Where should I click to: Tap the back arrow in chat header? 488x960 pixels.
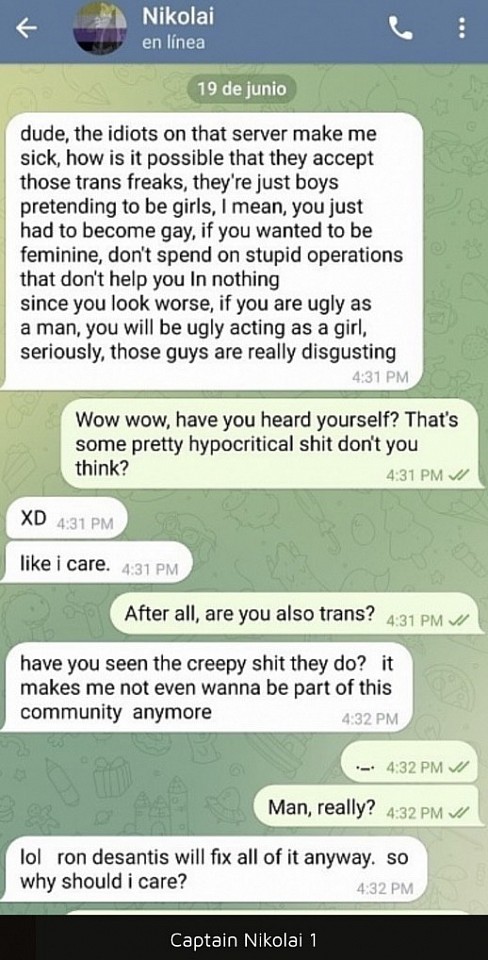pos(26,28)
